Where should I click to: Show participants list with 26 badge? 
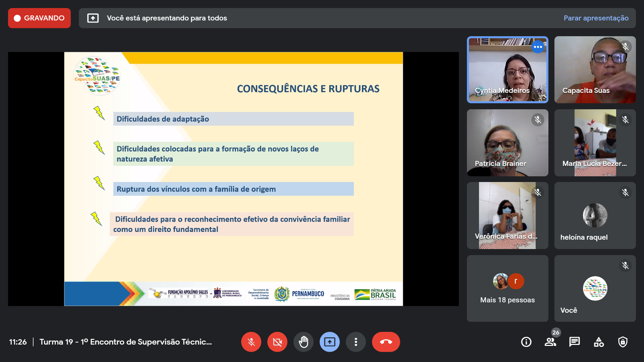pyautogui.click(x=550, y=342)
